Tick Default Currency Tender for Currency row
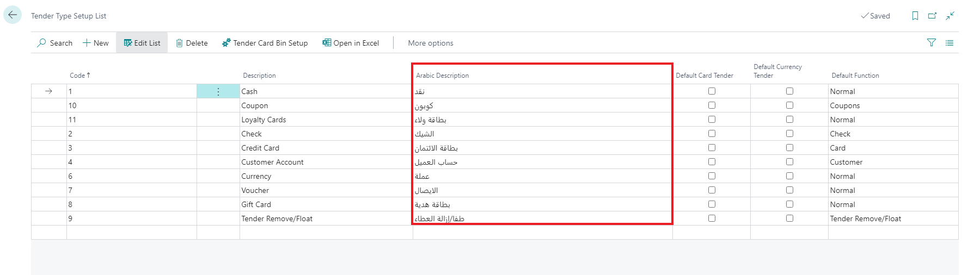 [789, 176]
